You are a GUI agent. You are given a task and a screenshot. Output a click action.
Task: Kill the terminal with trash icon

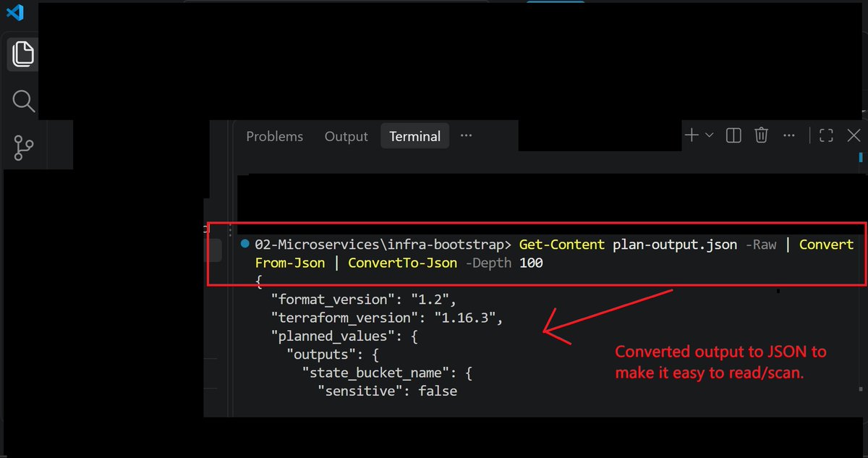pyautogui.click(x=761, y=135)
